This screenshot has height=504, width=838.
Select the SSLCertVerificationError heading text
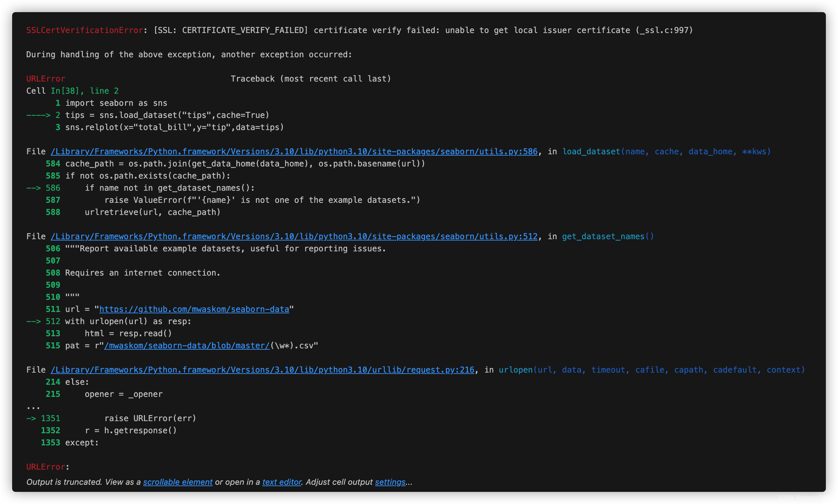[x=84, y=30]
